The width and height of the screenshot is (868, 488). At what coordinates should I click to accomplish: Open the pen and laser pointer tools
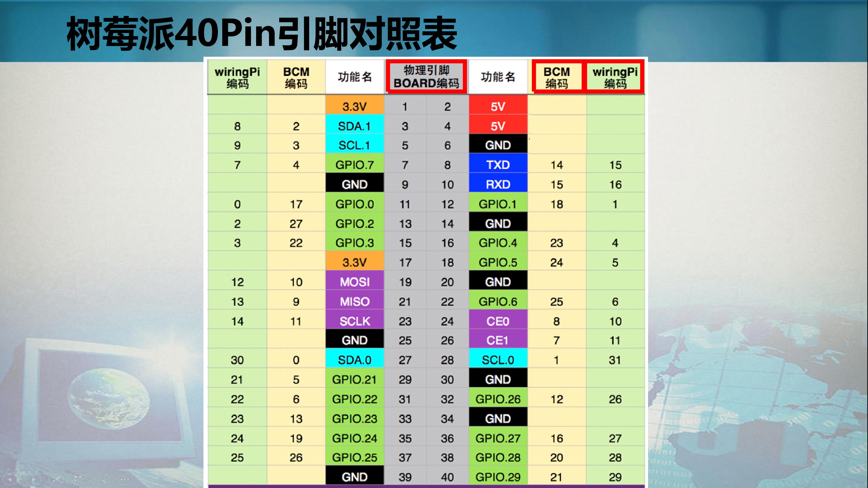[x=56, y=479]
